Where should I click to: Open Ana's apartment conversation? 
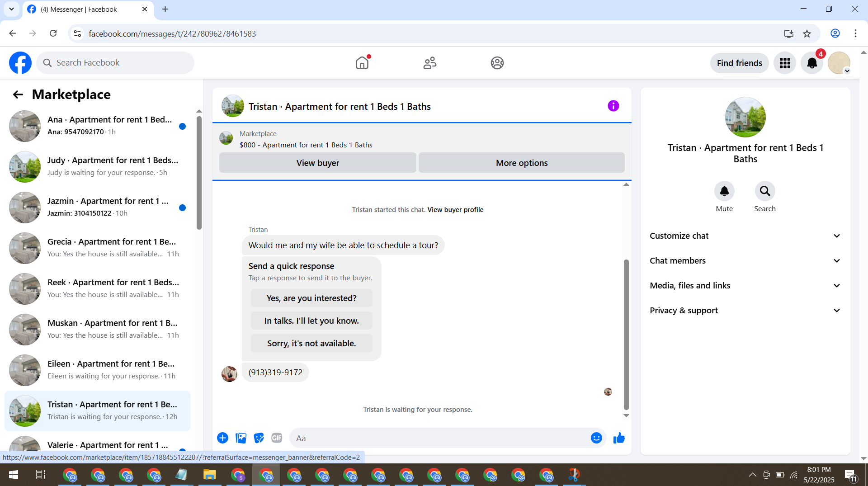click(x=97, y=126)
